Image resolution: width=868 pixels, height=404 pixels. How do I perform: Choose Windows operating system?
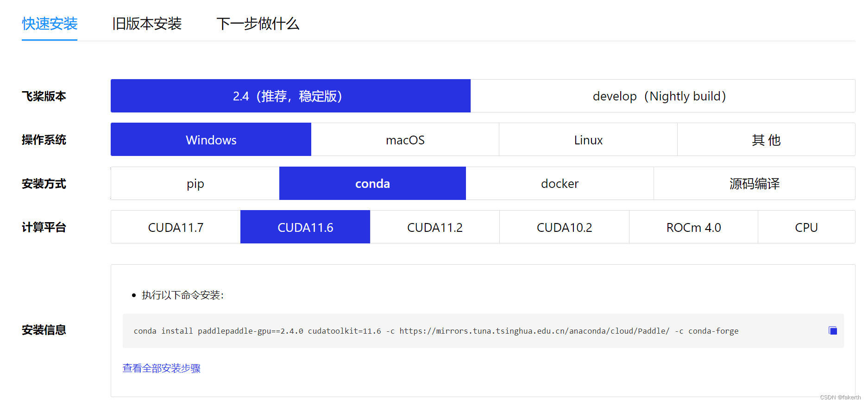(x=211, y=139)
